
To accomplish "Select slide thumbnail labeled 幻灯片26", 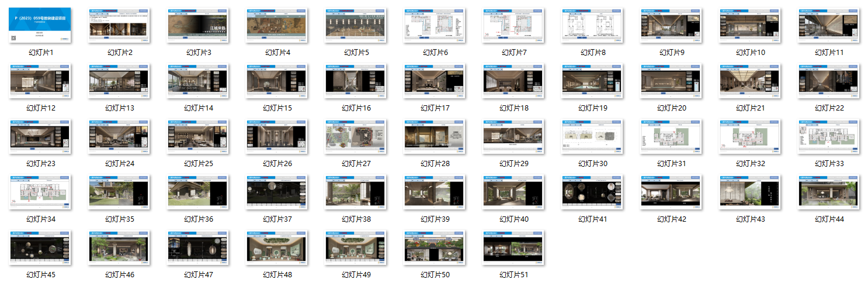I will (x=277, y=137).
